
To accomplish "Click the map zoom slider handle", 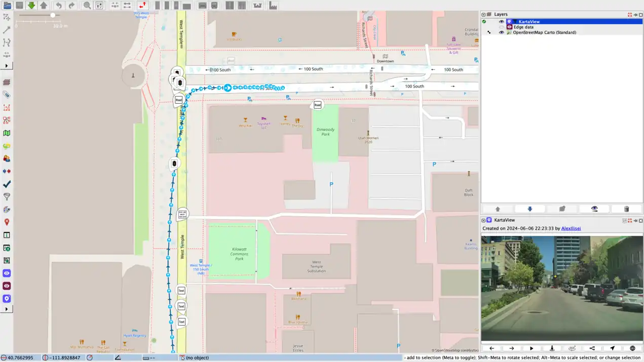I will (x=53, y=15).
